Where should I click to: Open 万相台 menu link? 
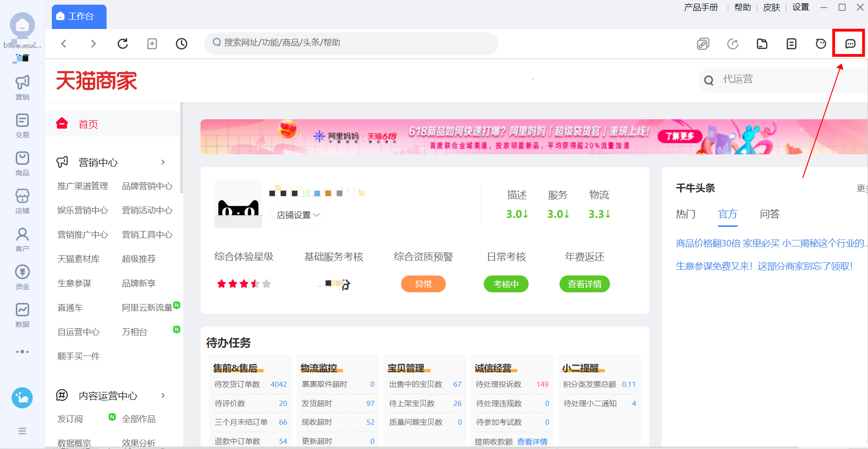click(135, 332)
